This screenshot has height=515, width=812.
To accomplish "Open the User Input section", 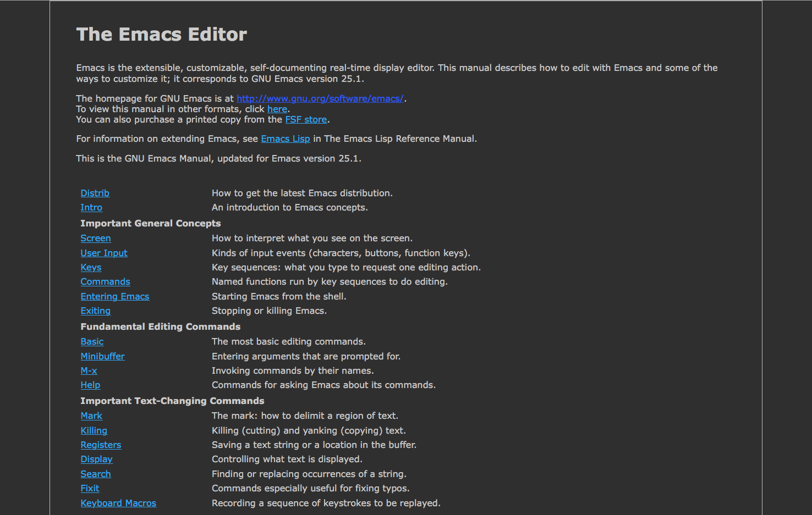I will (104, 253).
